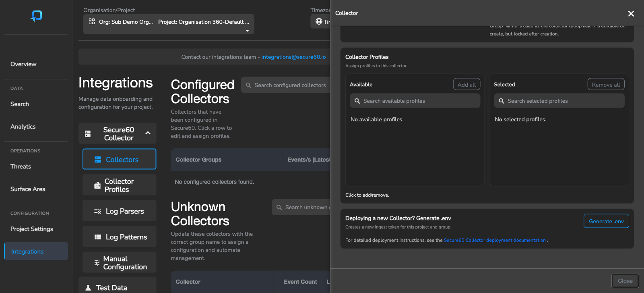644x293 pixels.
Task: Click Event Count column header
Action: click(x=300, y=282)
